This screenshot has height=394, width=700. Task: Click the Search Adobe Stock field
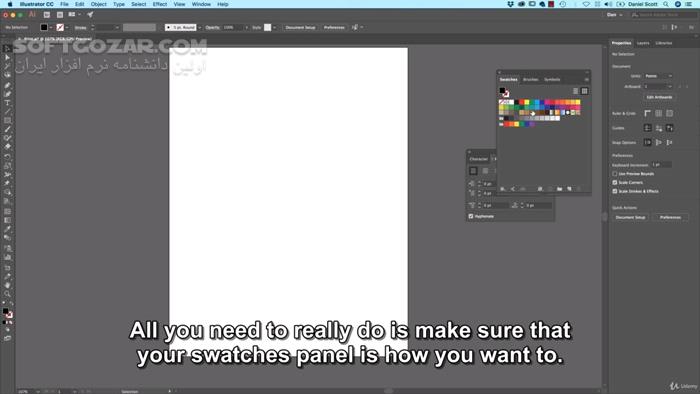coord(664,15)
